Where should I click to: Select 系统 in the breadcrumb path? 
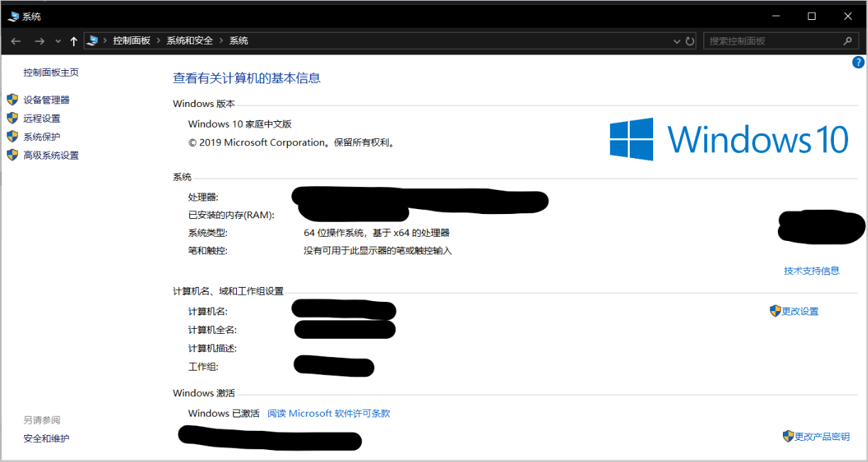click(x=238, y=41)
